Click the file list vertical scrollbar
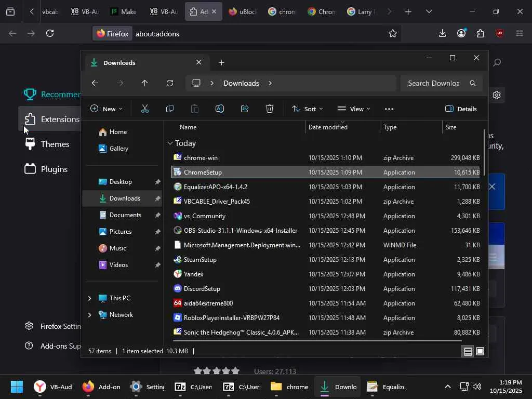532x399 pixels. pos(484,153)
